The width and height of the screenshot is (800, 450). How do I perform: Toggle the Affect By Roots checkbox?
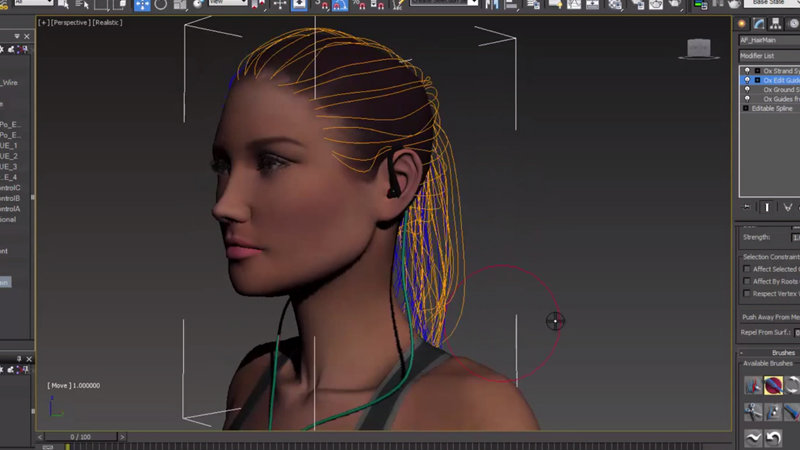[747, 282]
